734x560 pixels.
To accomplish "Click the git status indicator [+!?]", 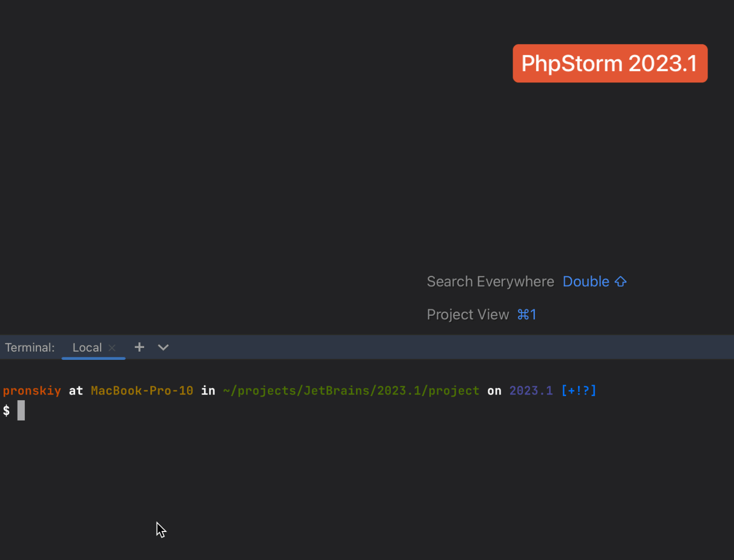I will [x=578, y=390].
